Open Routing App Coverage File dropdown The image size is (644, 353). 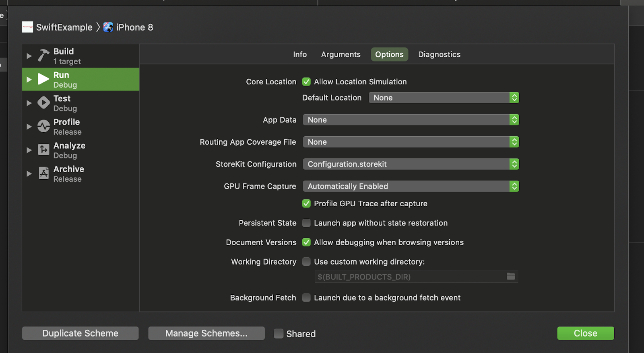pyautogui.click(x=411, y=142)
